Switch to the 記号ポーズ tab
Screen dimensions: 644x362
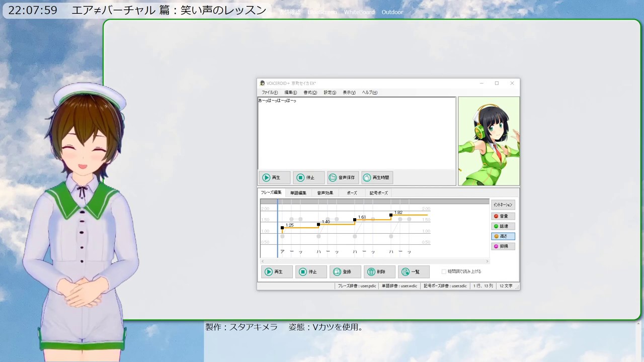(x=379, y=193)
